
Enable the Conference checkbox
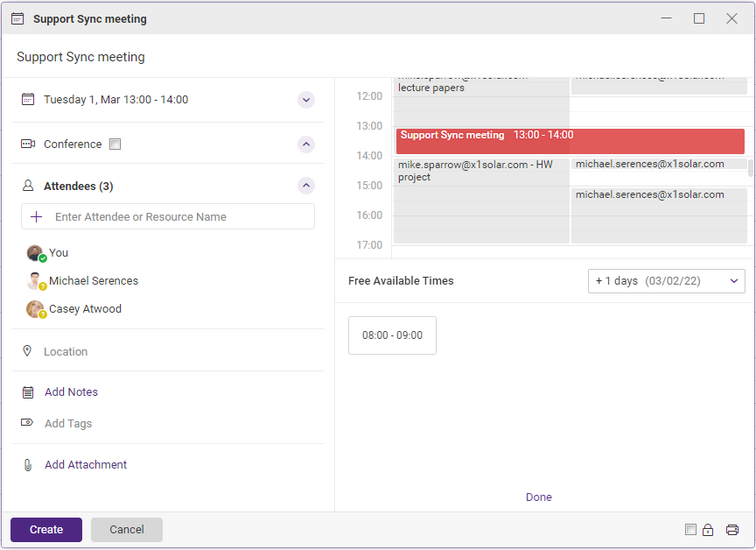coord(115,145)
